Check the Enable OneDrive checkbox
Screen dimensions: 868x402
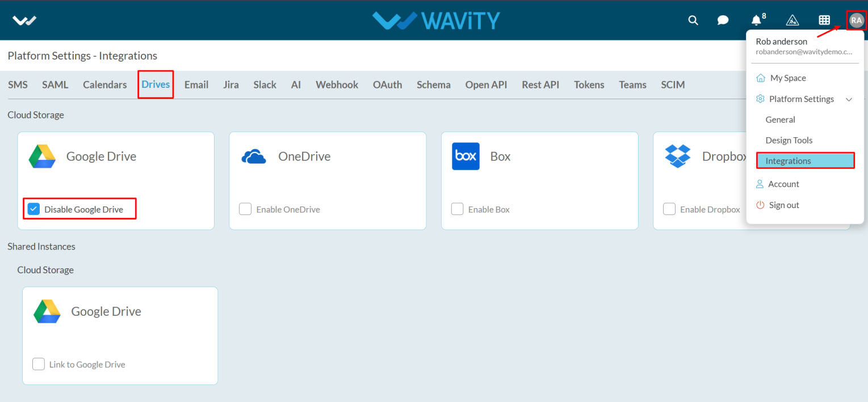[245, 209]
